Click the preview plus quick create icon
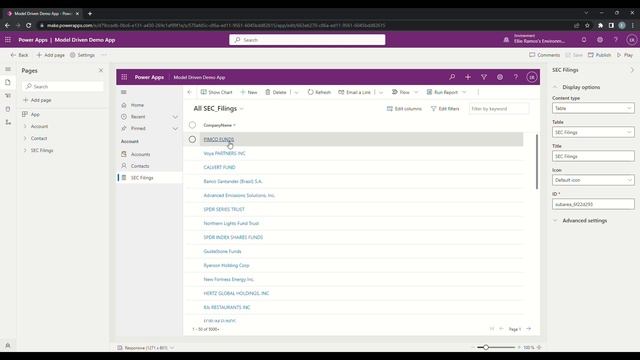The height and width of the screenshot is (360, 640). (x=468, y=77)
